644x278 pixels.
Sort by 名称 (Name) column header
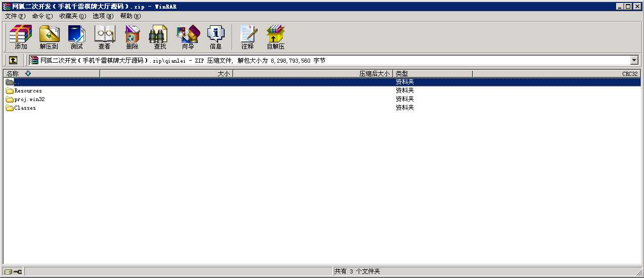pos(52,73)
